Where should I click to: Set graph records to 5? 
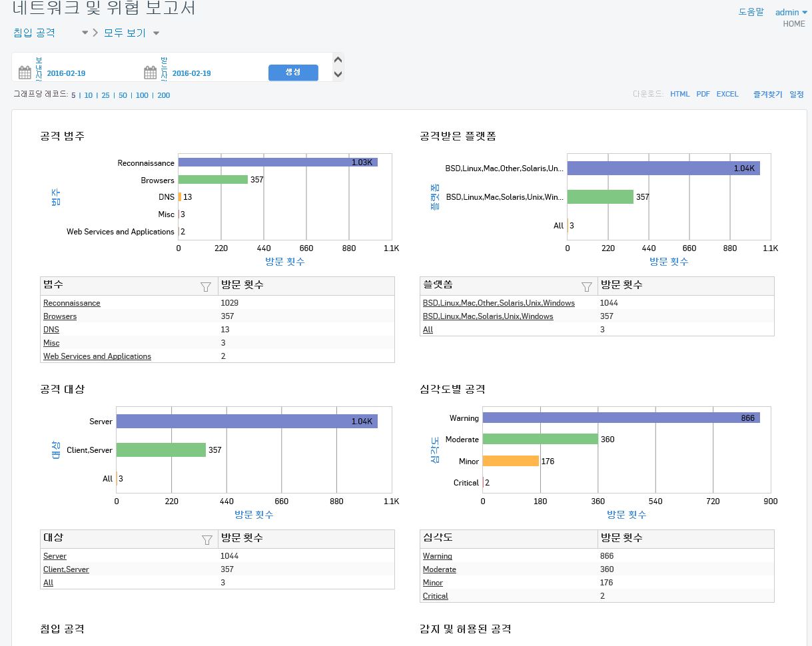coord(73,95)
